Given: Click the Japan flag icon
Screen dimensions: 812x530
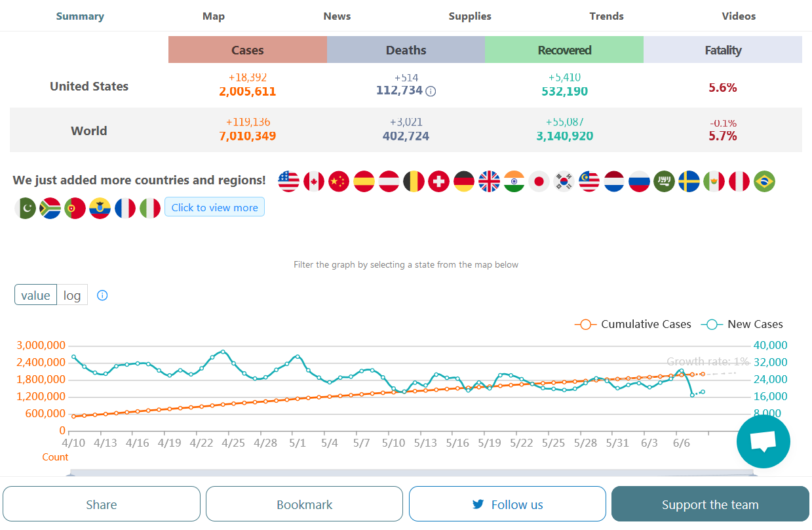Looking at the screenshot, I should (539, 181).
